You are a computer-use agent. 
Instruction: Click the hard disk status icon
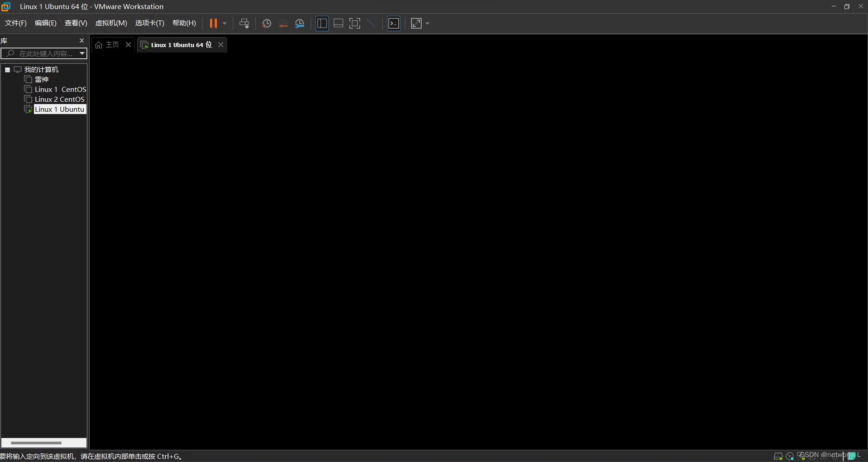tap(778, 456)
